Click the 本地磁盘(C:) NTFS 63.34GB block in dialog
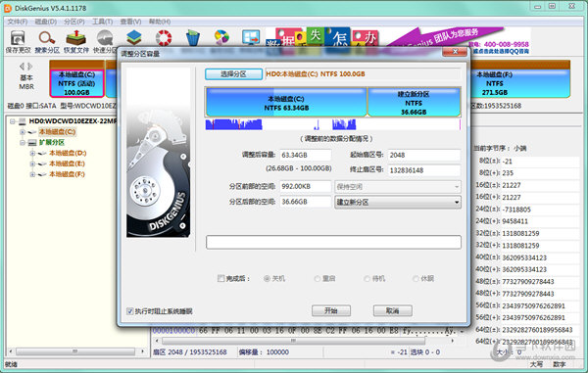The image size is (588, 373). 286,103
